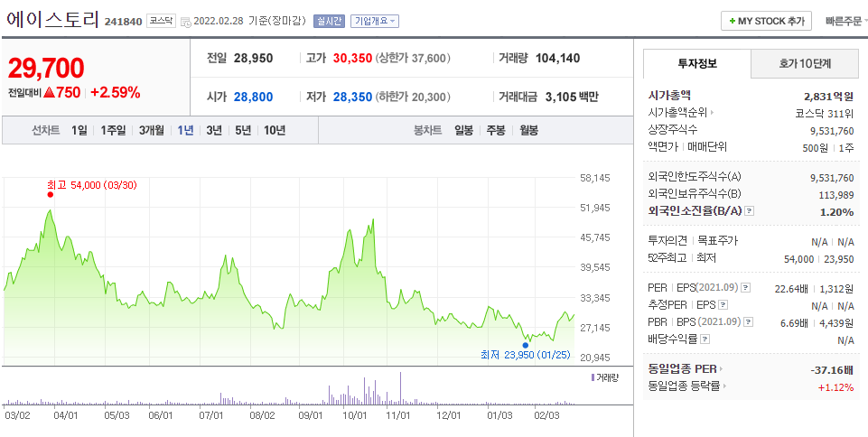Click the 시가 value 28,800
The height and width of the screenshot is (437, 868).
pos(254,98)
